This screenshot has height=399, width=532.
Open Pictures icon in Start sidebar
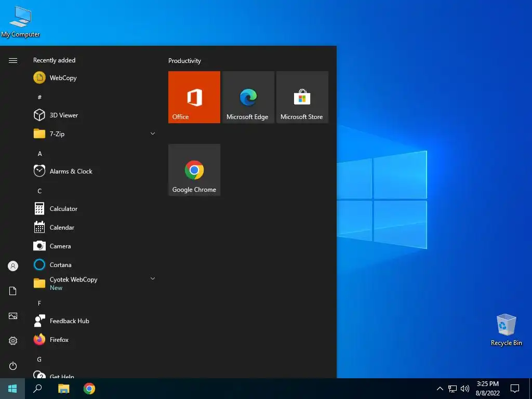click(13, 316)
